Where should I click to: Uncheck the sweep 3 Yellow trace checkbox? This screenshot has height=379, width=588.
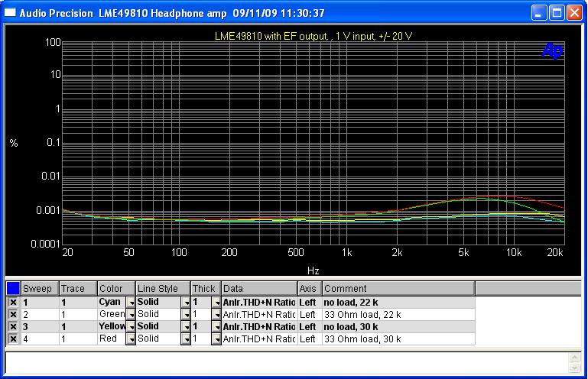[x=13, y=326]
